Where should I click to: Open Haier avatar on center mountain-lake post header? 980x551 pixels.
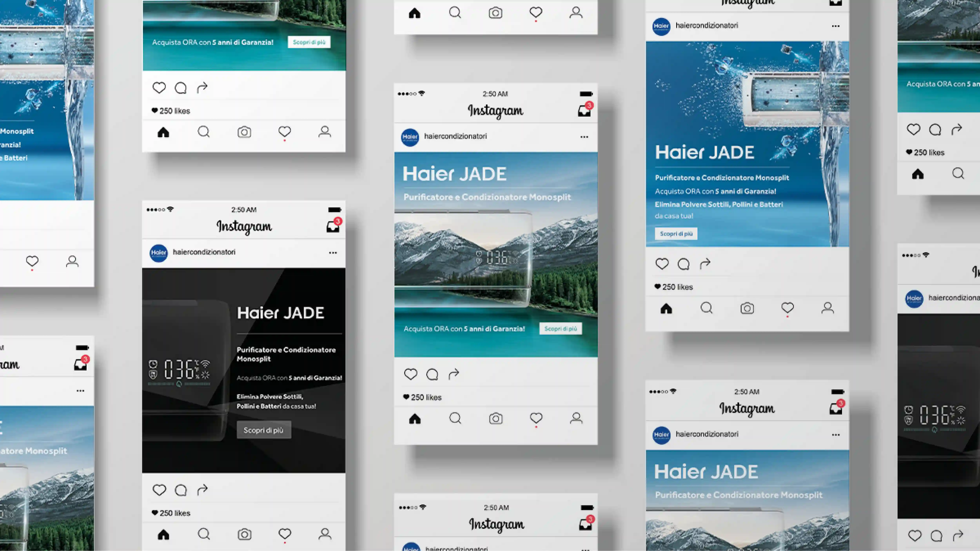[410, 137]
